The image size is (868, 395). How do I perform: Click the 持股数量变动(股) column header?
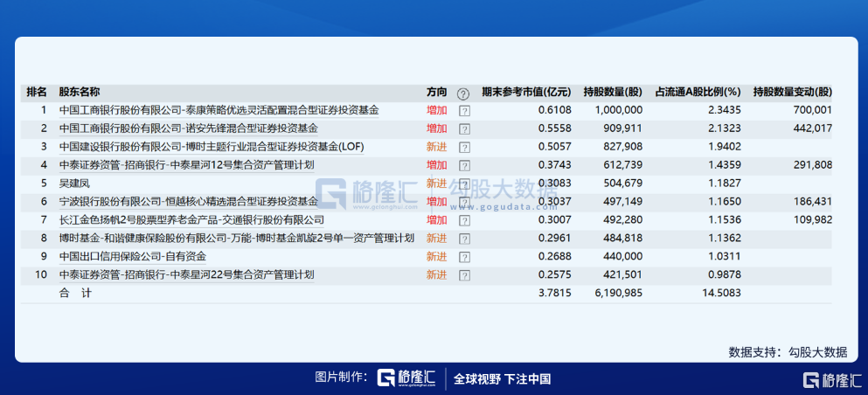tap(792, 92)
